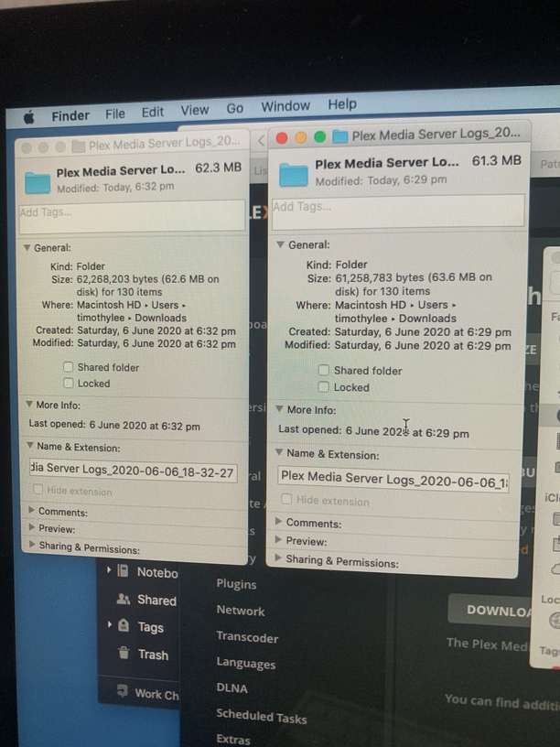Open Transcoder in Plex settings list
This screenshot has height=747, width=560.
(x=247, y=637)
